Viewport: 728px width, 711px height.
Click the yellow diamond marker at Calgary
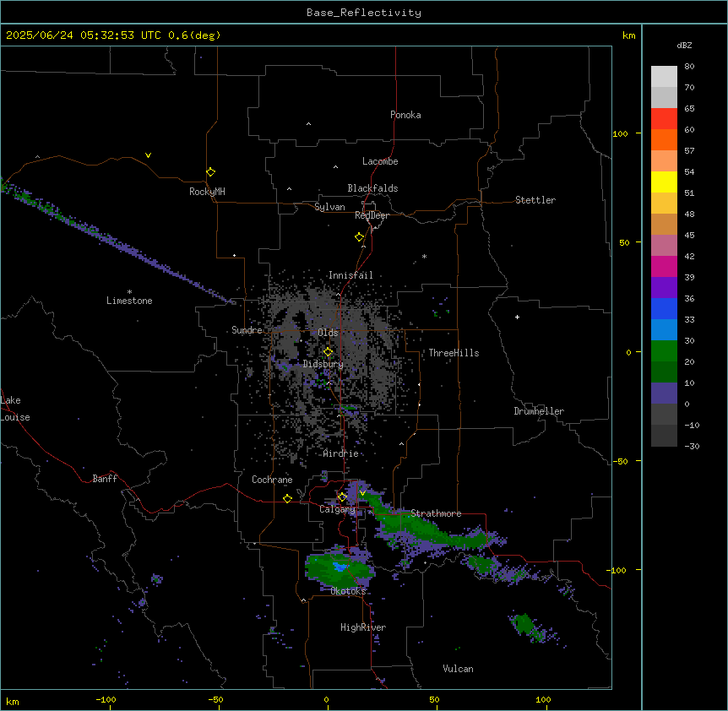[342, 497]
